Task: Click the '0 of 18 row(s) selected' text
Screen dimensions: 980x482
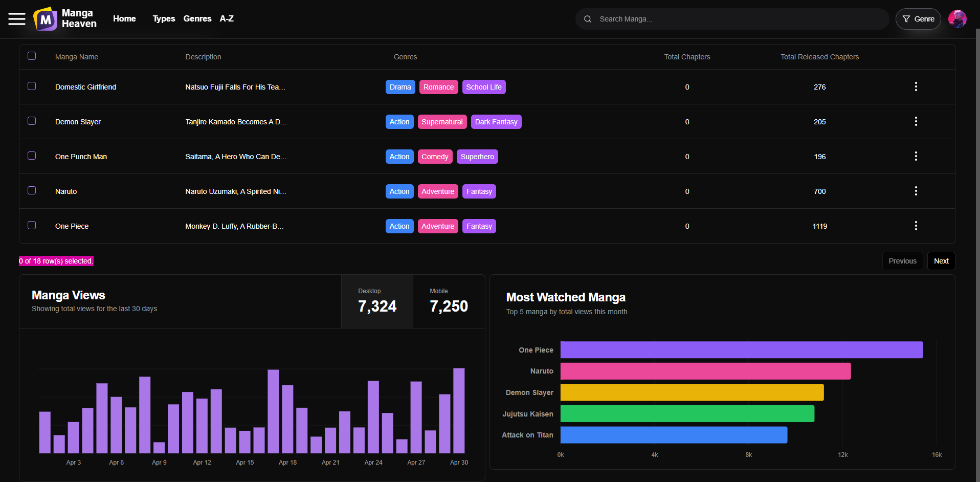Action: (56, 261)
